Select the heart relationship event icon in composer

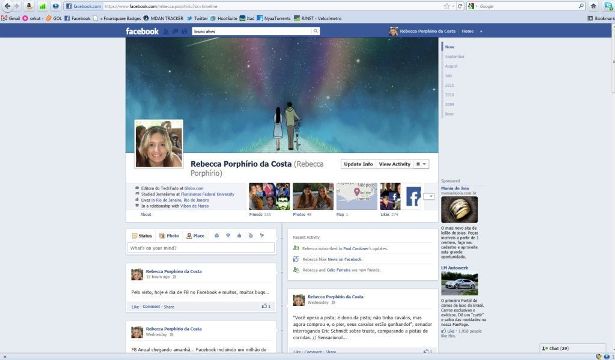[x=228, y=236]
